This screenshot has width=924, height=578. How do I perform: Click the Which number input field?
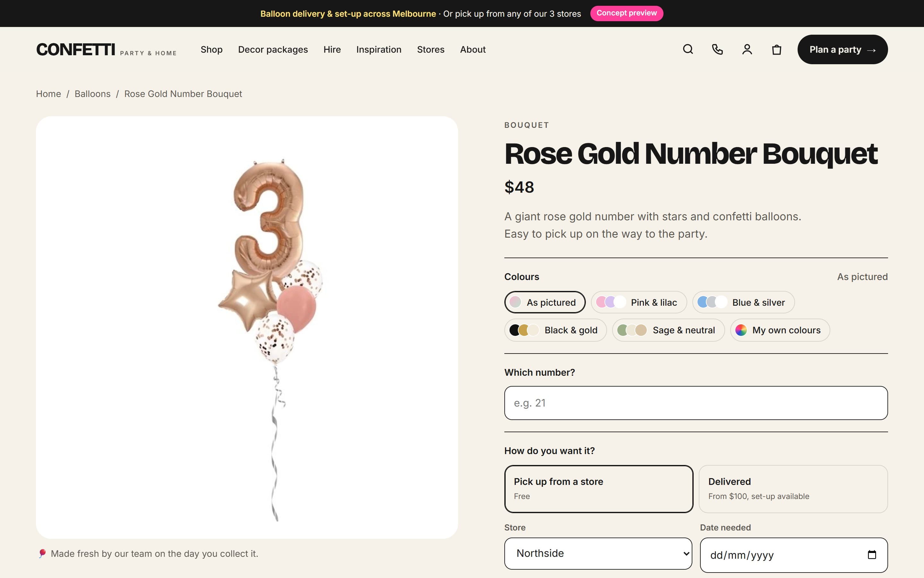696,403
